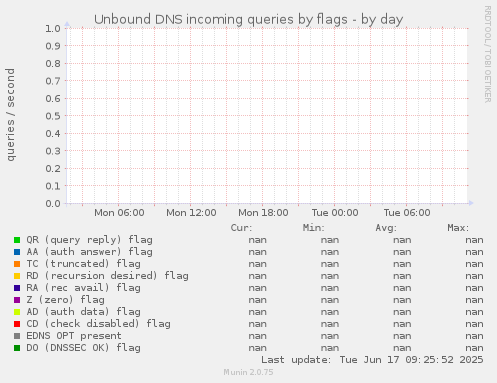Click the Min nan value in DO flag row

tap(330, 348)
